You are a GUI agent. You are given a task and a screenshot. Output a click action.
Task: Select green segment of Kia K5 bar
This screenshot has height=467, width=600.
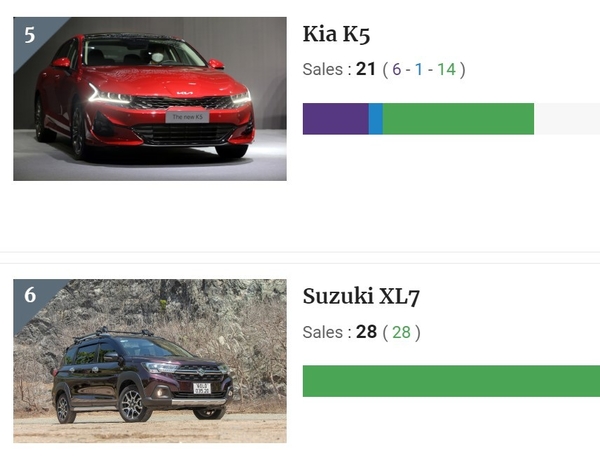click(x=458, y=119)
